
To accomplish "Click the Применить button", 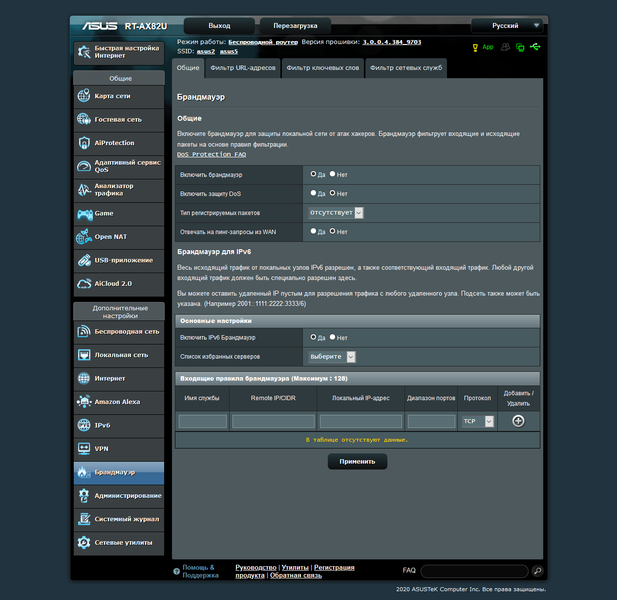I will point(357,462).
